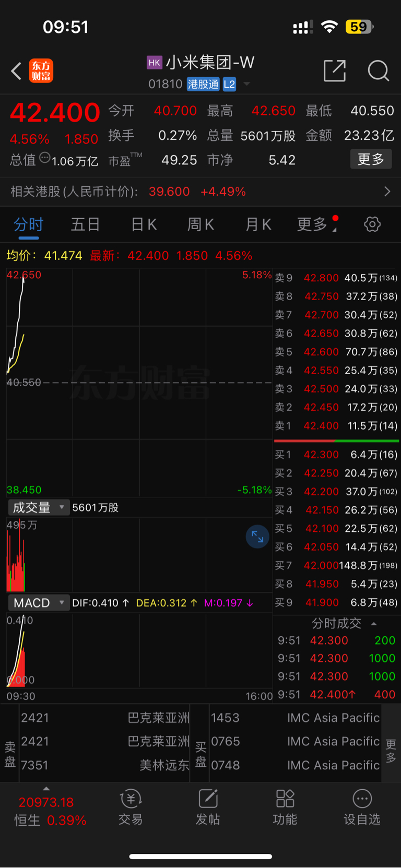Tap the expand chart fullscreen icon
This screenshot has height=868, width=401.
click(x=257, y=537)
